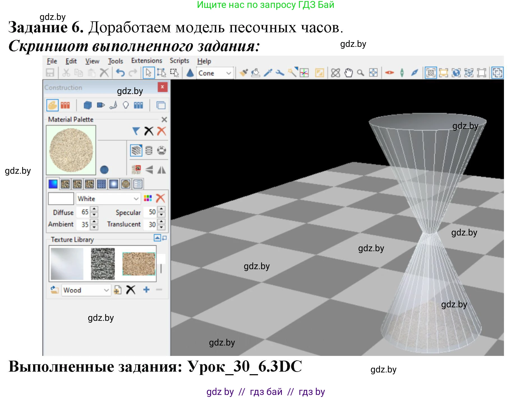Screen dimensions: 532x398
Task: Toggle the cylinder texture mapping button
Action: [x=149, y=151]
